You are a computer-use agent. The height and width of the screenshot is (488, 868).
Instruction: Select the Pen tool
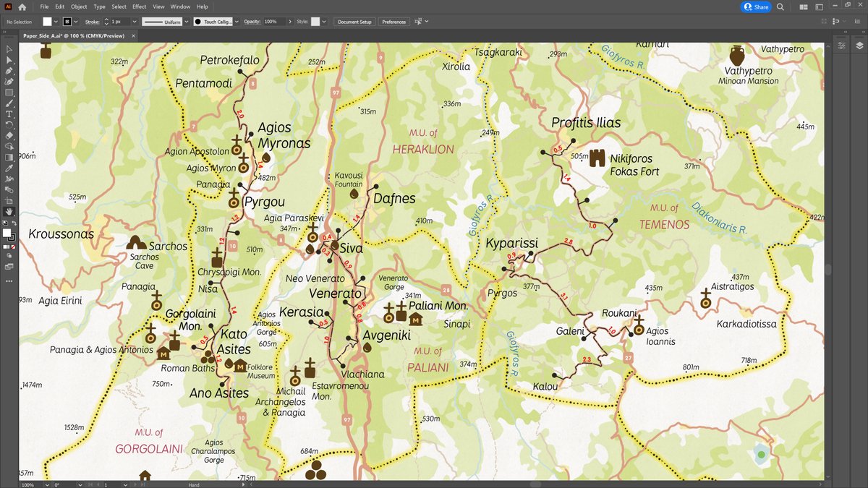[9, 71]
